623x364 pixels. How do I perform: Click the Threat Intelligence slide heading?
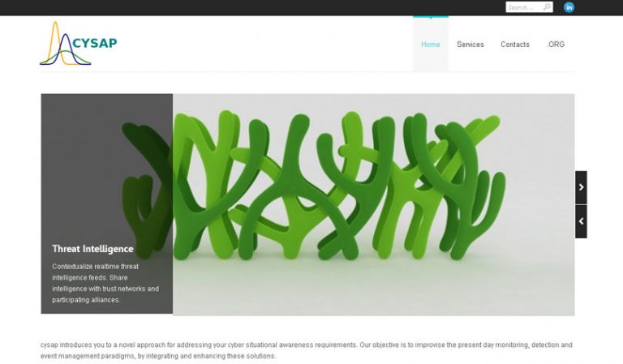point(92,249)
